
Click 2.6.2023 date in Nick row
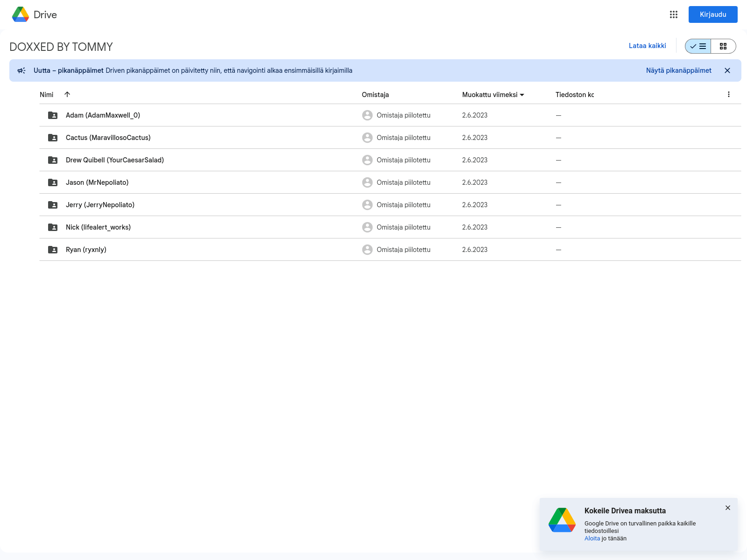475,227
